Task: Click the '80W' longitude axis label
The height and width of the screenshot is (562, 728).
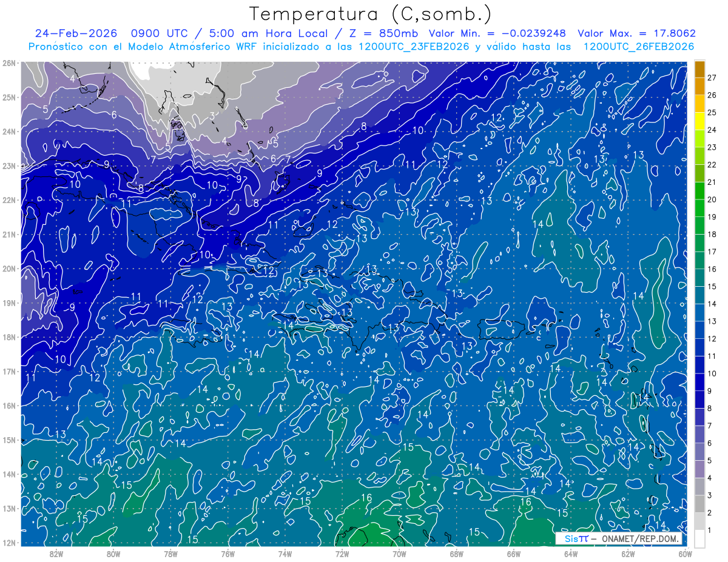Action: tap(113, 554)
